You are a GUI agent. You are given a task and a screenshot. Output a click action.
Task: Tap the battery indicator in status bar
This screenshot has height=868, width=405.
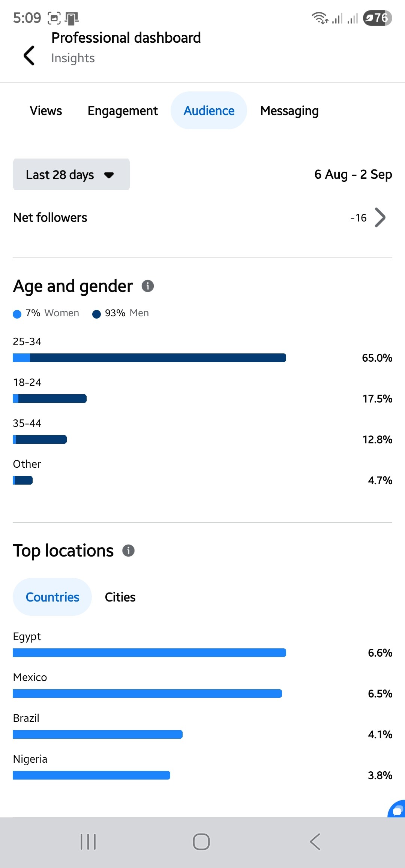[377, 18]
